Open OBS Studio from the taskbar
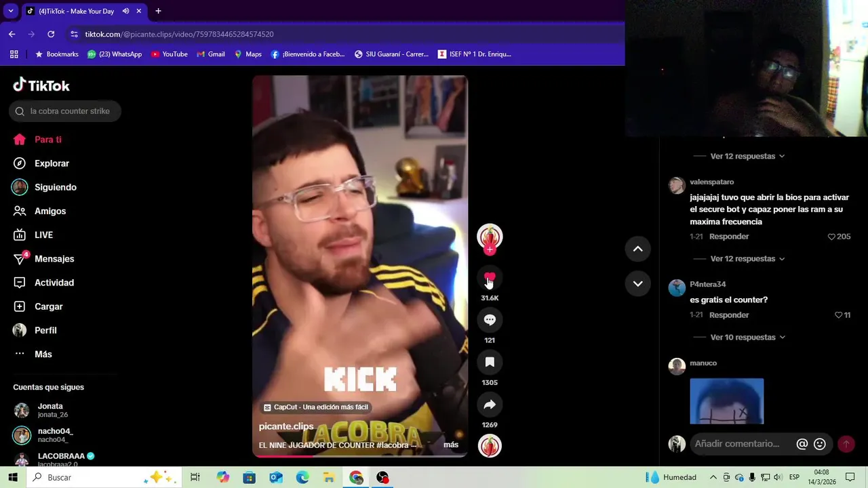The height and width of the screenshot is (488, 868). [x=383, y=477]
